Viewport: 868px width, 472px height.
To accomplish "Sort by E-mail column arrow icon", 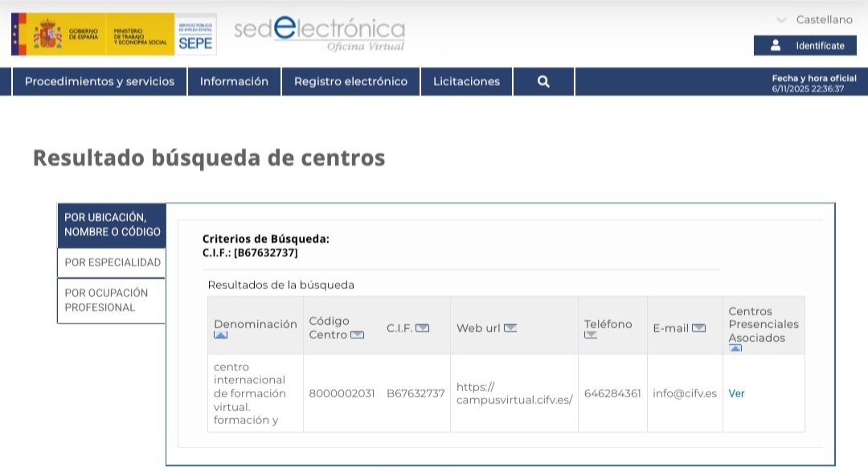I will [x=698, y=328].
